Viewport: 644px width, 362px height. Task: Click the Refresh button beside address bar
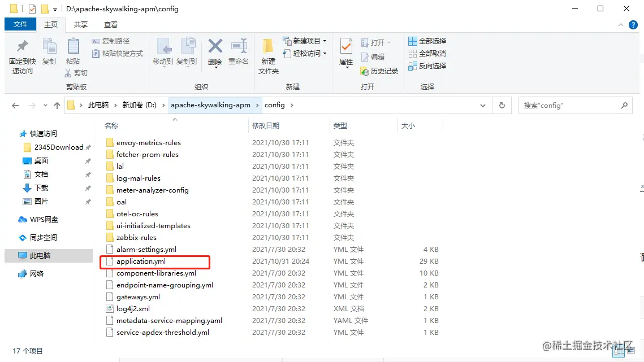coord(502,106)
